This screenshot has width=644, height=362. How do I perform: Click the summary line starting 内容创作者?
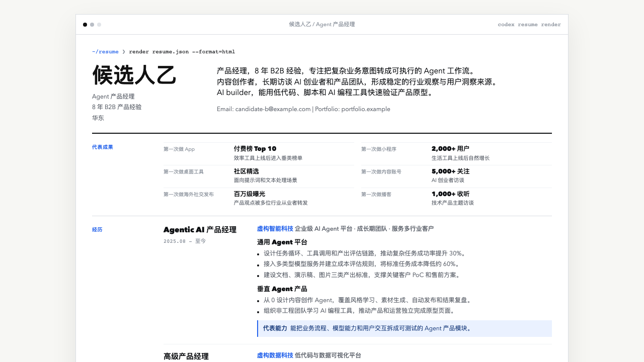click(x=357, y=82)
